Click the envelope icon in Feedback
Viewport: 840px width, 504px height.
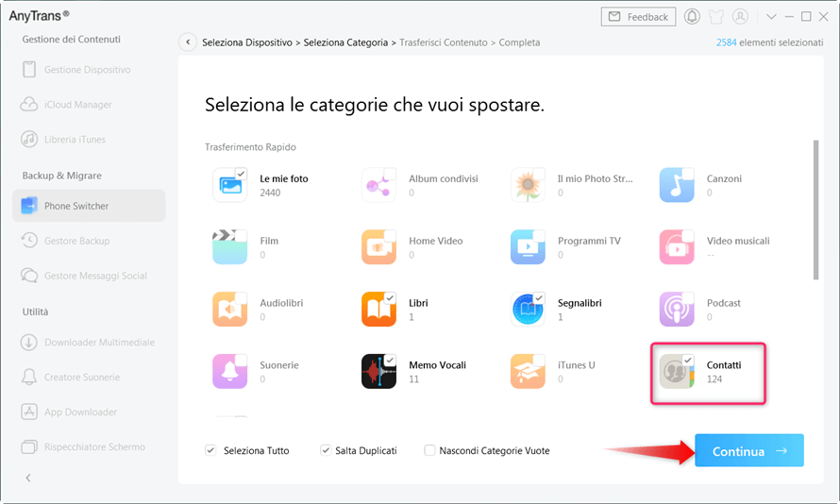[x=614, y=17]
